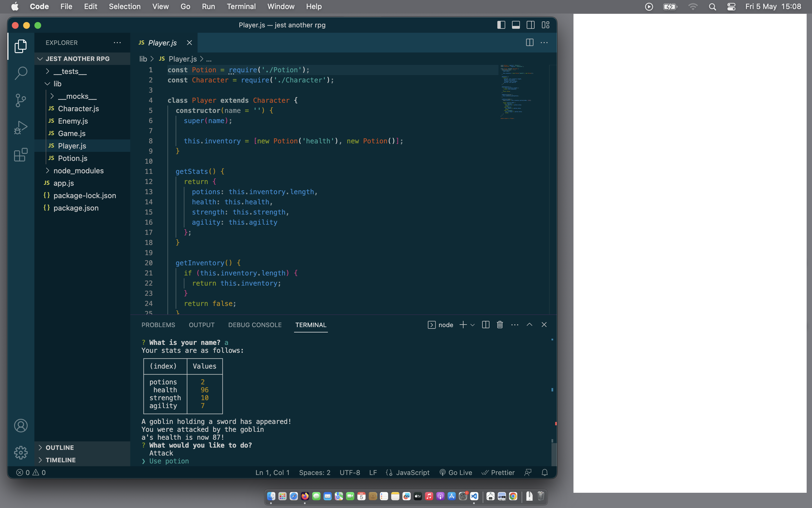Click errors and warnings count indicator
The image size is (812, 508).
click(x=31, y=472)
